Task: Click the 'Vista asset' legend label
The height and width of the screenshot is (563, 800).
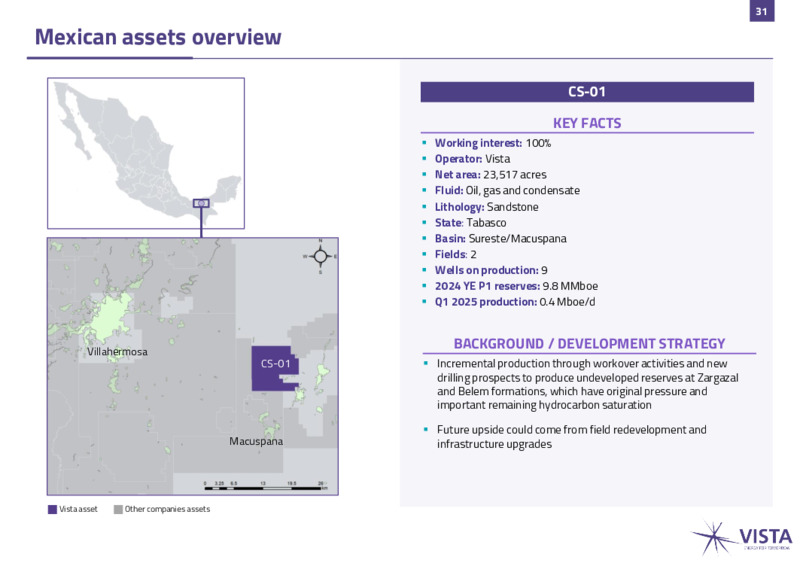Action: coord(78,509)
